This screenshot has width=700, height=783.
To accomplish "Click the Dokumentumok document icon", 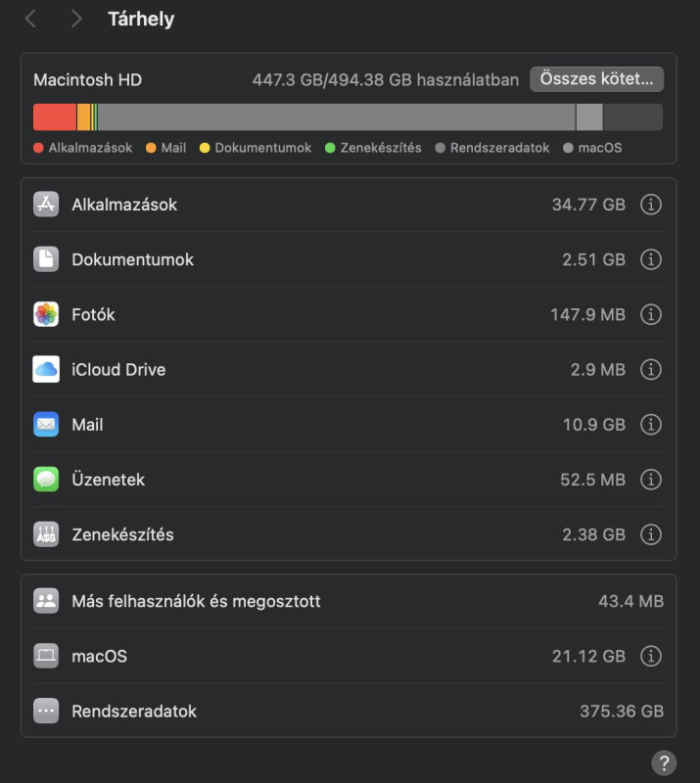I will click(46, 259).
